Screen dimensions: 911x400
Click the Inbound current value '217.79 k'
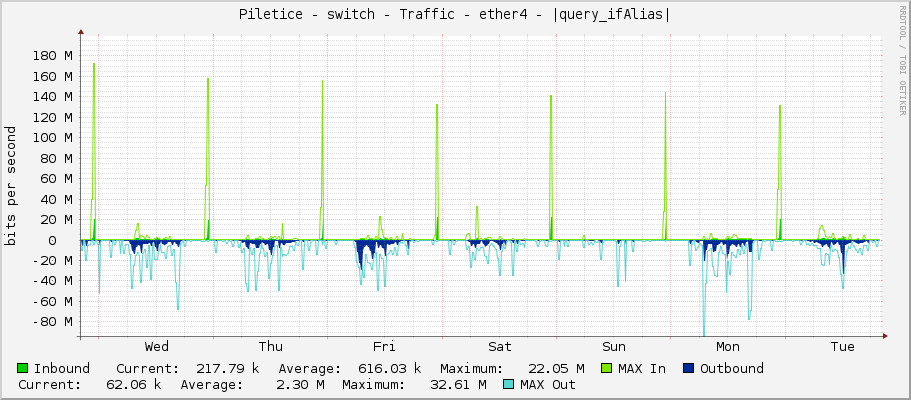(227, 368)
